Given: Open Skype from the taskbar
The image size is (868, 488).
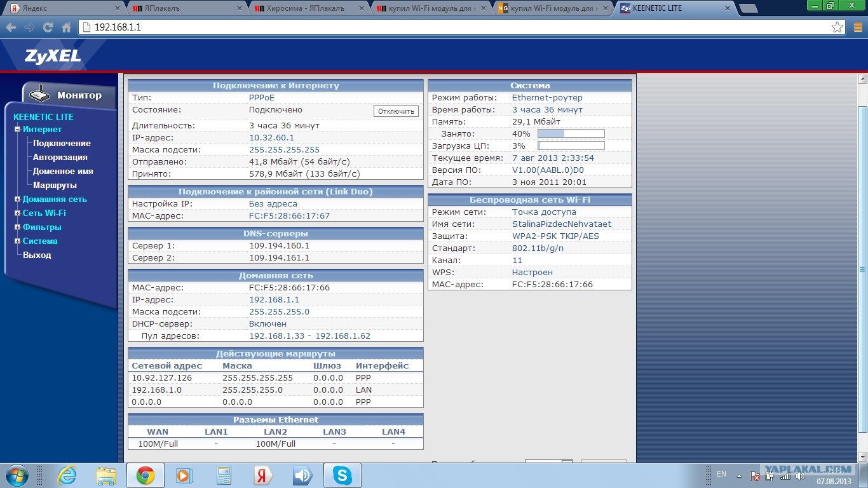Looking at the screenshot, I should click(342, 475).
